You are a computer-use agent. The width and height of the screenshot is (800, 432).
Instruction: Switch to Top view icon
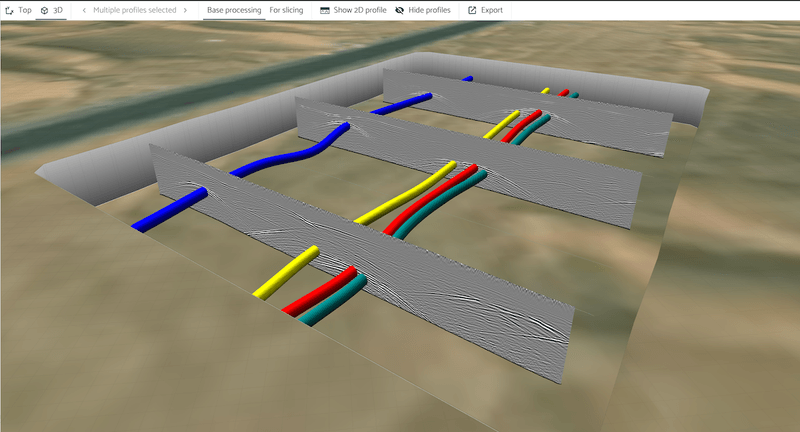click(9, 10)
